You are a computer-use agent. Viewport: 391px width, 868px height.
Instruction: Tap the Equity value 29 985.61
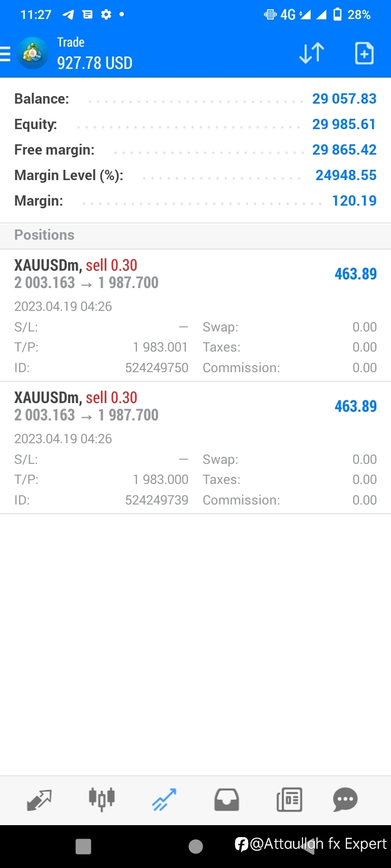[344, 124]
